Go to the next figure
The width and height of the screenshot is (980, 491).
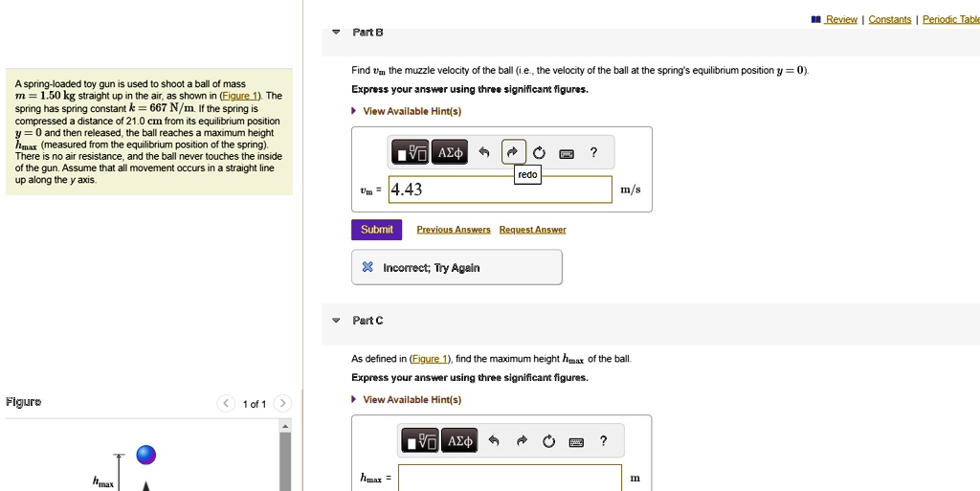coord(281,404)
